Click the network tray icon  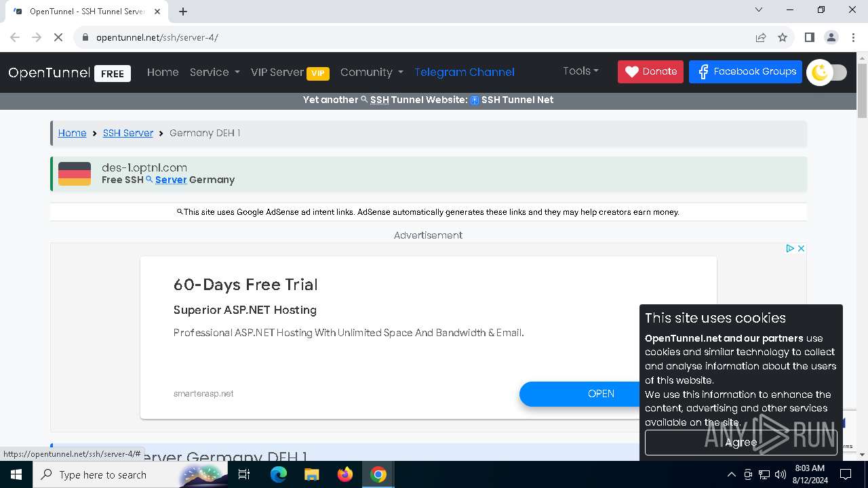click(x=764, y=474)
